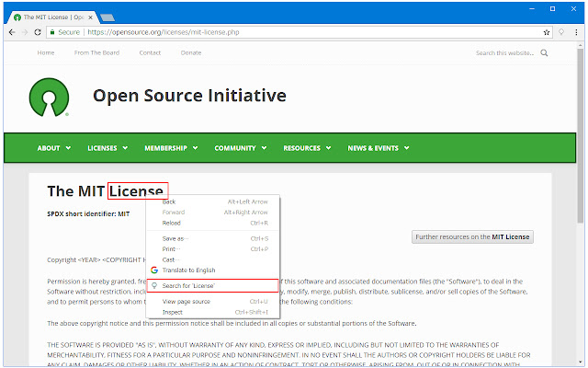Click the MEMBERSHIP navigation label
This screenshot has width=588, height=368.
[165, 148]
